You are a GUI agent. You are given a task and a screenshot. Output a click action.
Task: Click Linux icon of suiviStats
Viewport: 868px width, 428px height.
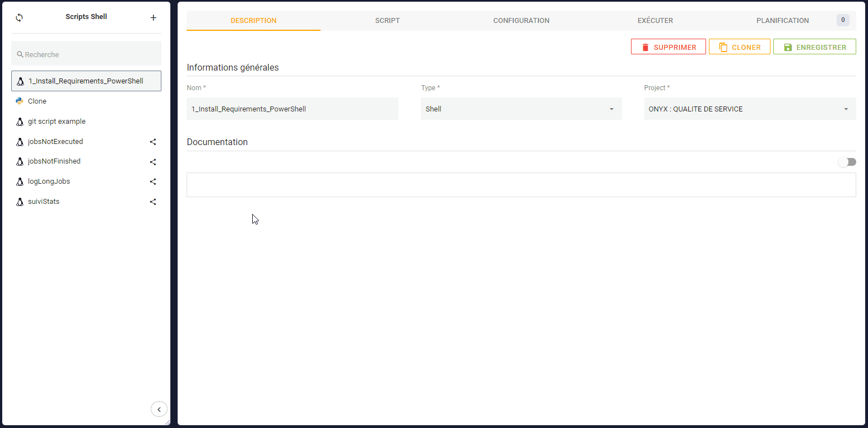(x=20, y=202)
